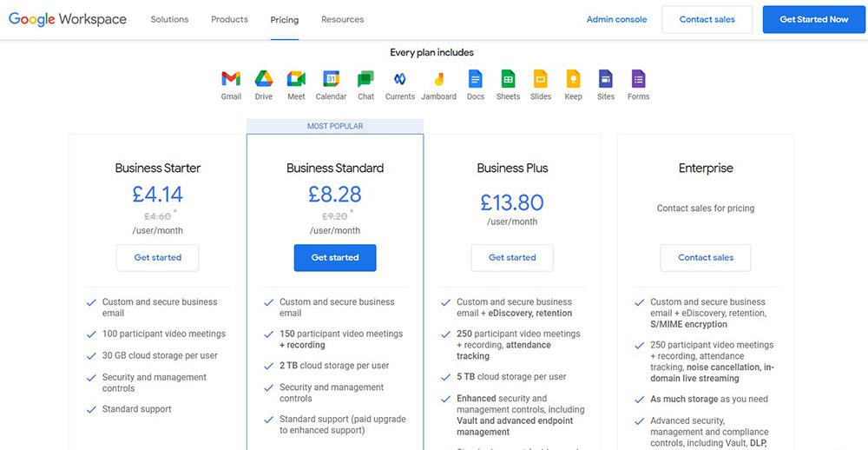Open the Admin console link
Viewport: 868px width, 450px height.
[616, 19]
